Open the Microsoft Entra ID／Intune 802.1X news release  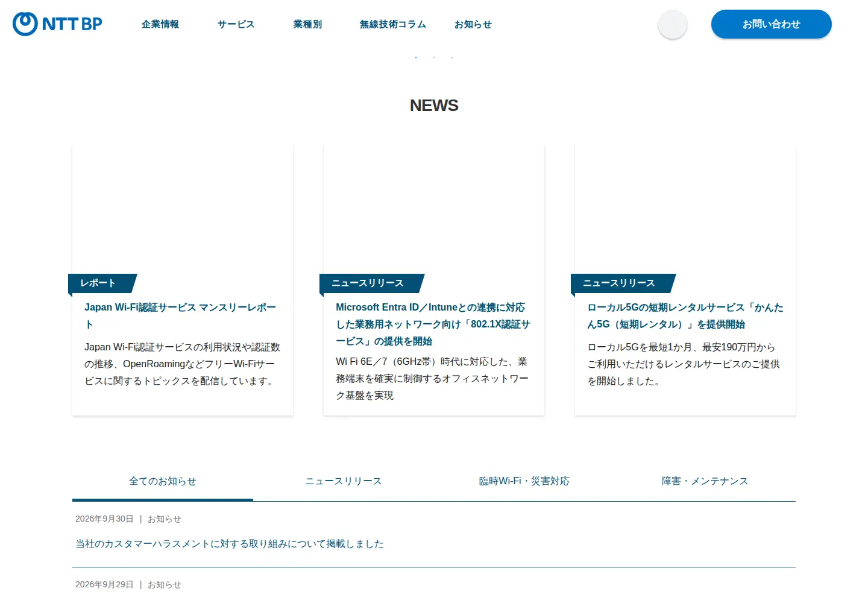[x=433, y=324]
